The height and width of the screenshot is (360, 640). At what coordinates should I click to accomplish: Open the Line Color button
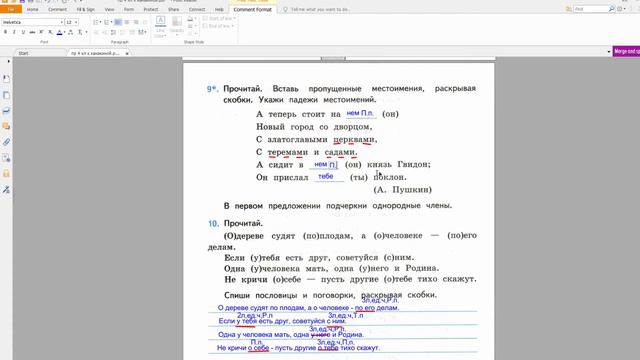click(160, 27)
